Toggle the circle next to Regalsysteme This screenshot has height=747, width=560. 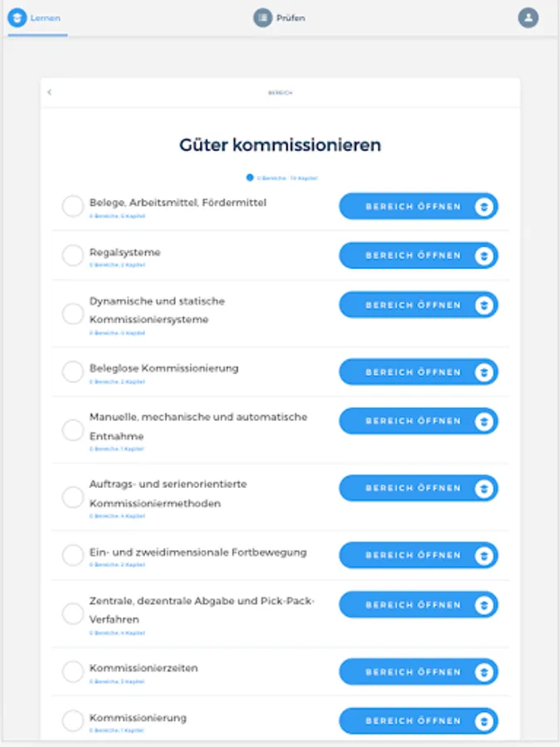pos(73,256)
